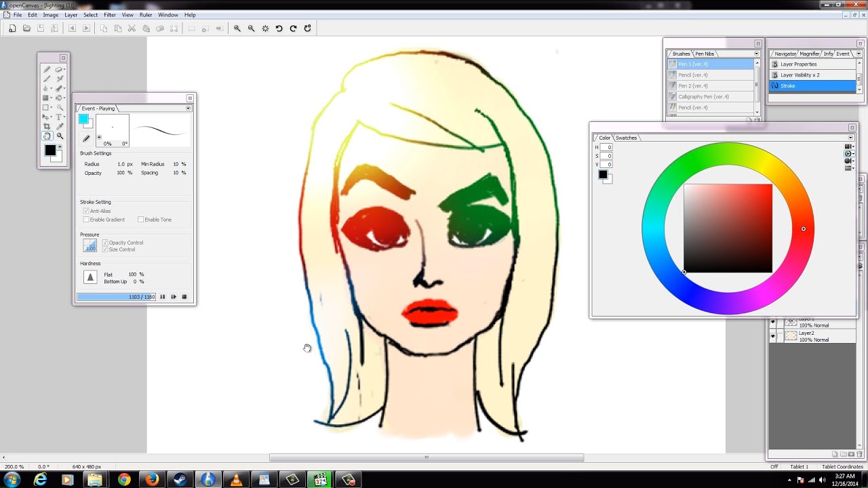Select the Stroke event entry

(812, 85)
